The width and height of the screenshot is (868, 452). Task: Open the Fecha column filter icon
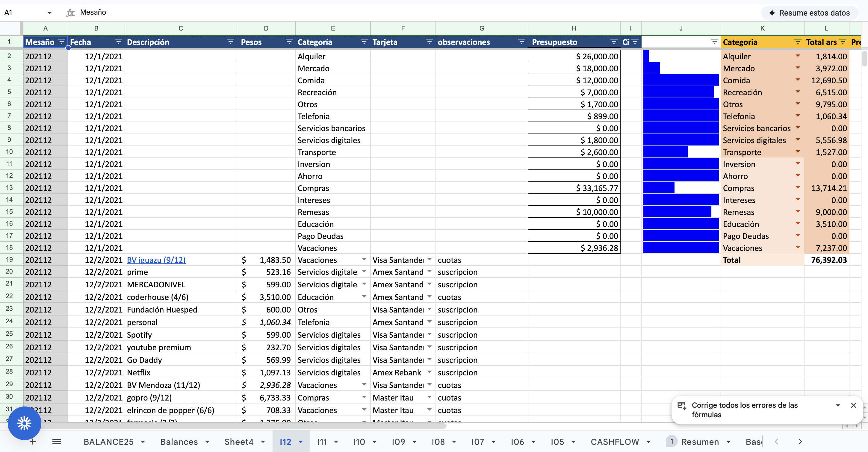pos(118,42)
